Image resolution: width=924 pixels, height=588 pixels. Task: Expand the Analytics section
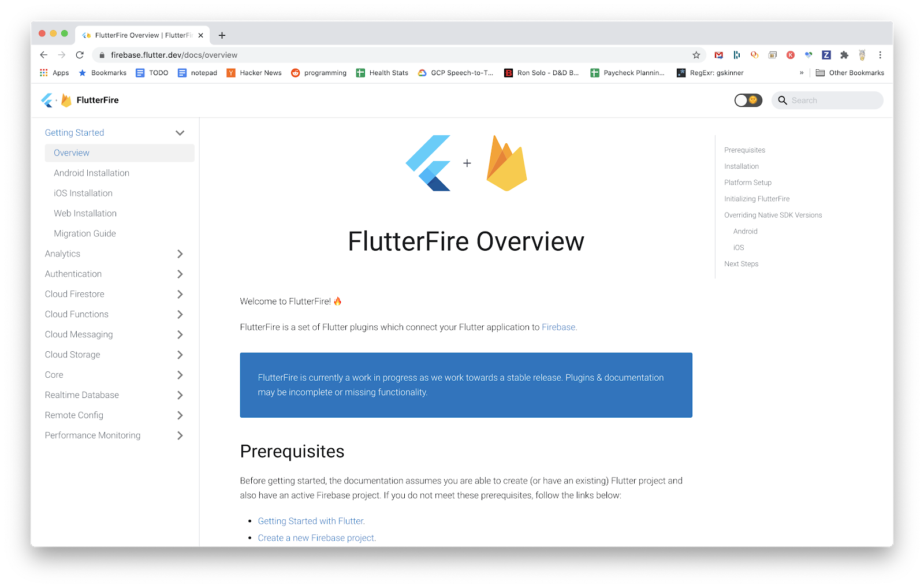[x=180, y=254]
